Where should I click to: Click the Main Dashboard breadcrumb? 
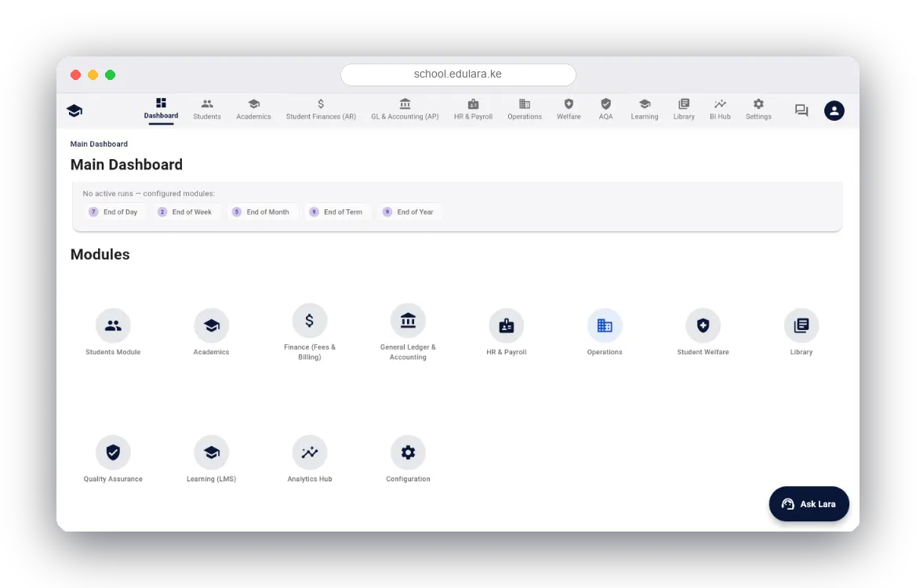[99, 143]
